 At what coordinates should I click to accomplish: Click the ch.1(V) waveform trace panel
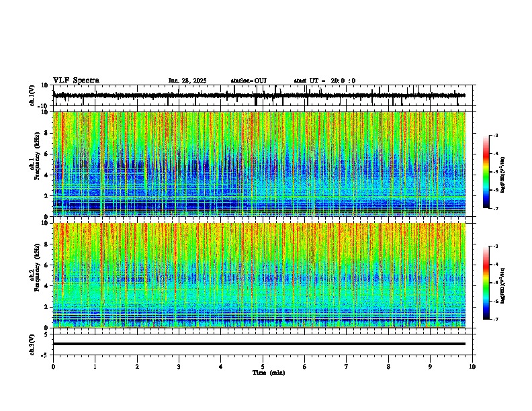click(264, 95)
